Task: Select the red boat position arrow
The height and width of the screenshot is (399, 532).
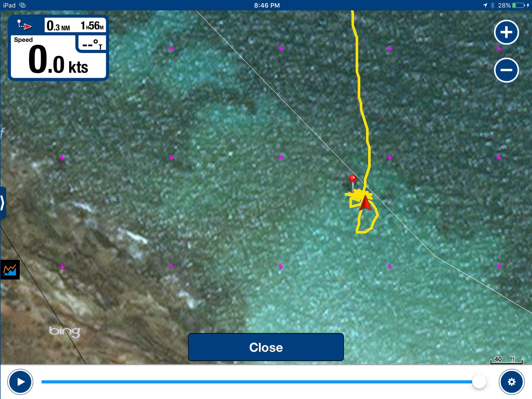Action: tap(365, 203)
